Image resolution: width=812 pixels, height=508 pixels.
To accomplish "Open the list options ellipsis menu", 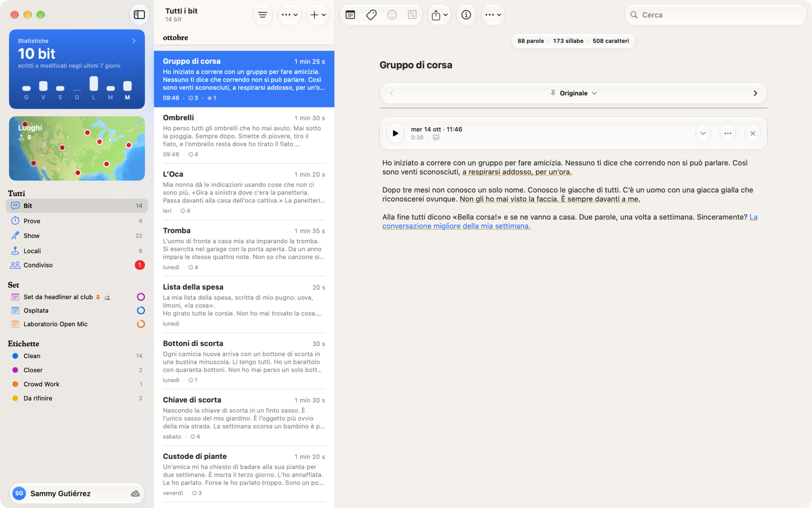I will pyautogui.click(x=290, y=14).
